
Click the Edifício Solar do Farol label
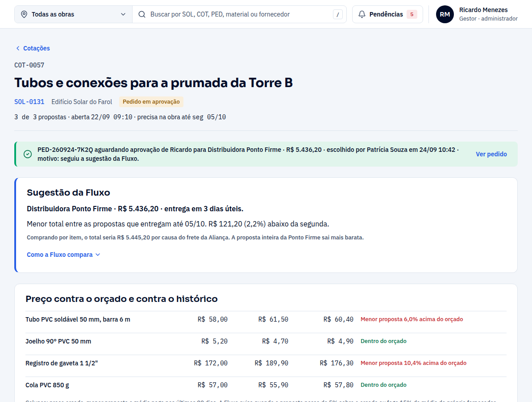click(x=82, y=102)
